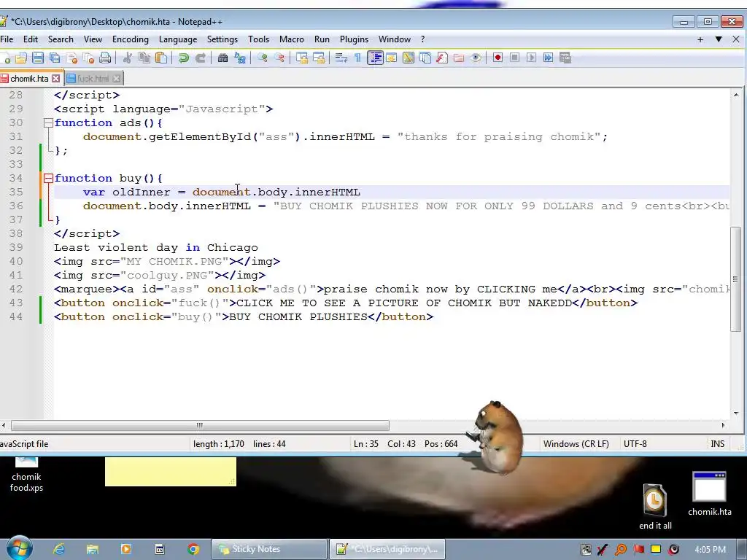Close the second .html tab
This screenshot has height=560, width=747.
coord(117,79)
